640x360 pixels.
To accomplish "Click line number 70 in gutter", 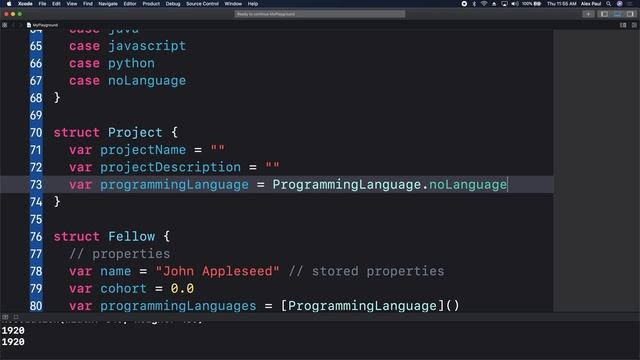I will coord(36,133).
